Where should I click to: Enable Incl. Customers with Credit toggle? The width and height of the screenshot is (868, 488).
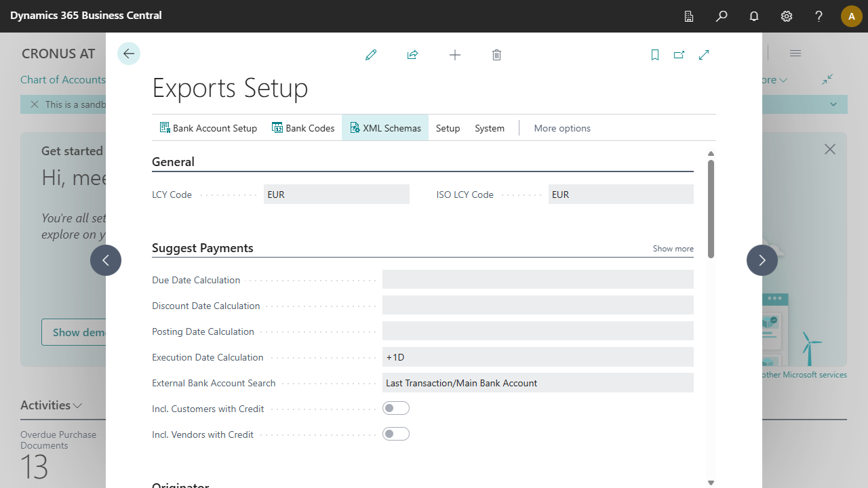coord(396,408)
